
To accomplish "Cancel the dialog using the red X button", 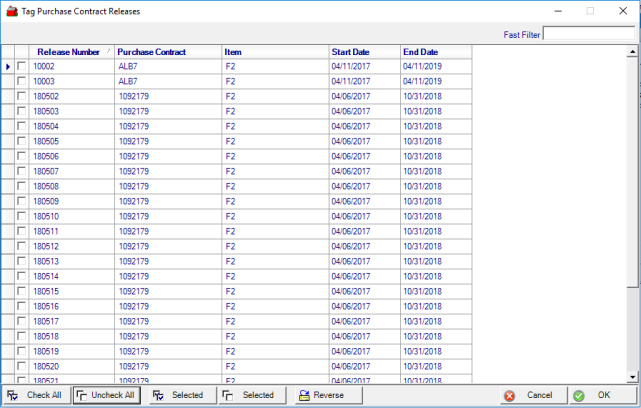I will (530, 395).
